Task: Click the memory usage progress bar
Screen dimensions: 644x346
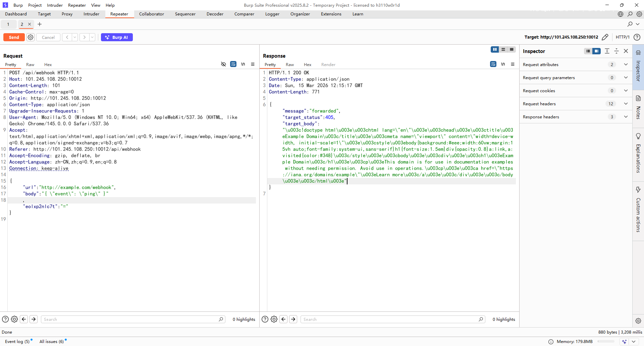Action: (605, 341)
